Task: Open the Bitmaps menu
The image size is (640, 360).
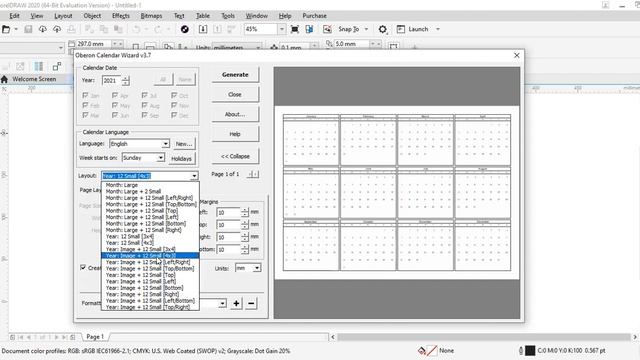Action: [151, 16]
